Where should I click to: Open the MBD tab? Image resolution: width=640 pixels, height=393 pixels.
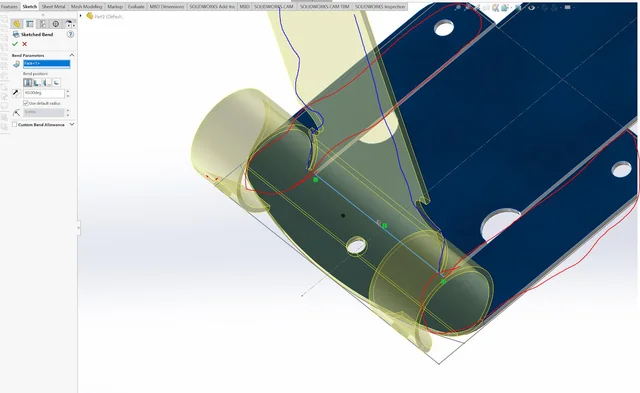[244, 7]
